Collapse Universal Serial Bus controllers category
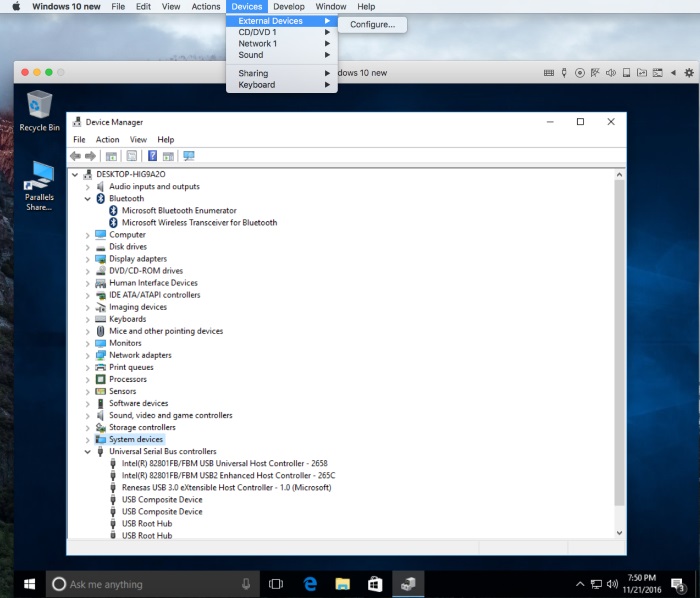700x598 pixels. point(88,452)
